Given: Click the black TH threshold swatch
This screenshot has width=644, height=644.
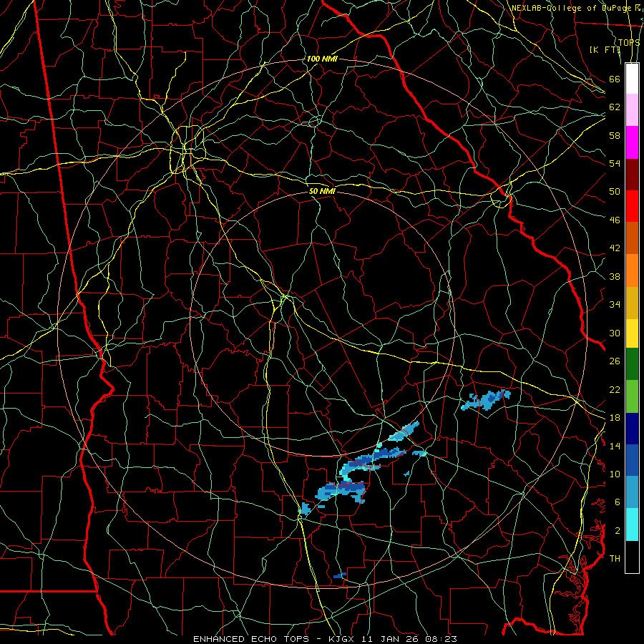Looking at the screenshot, I should click(632, 557).
